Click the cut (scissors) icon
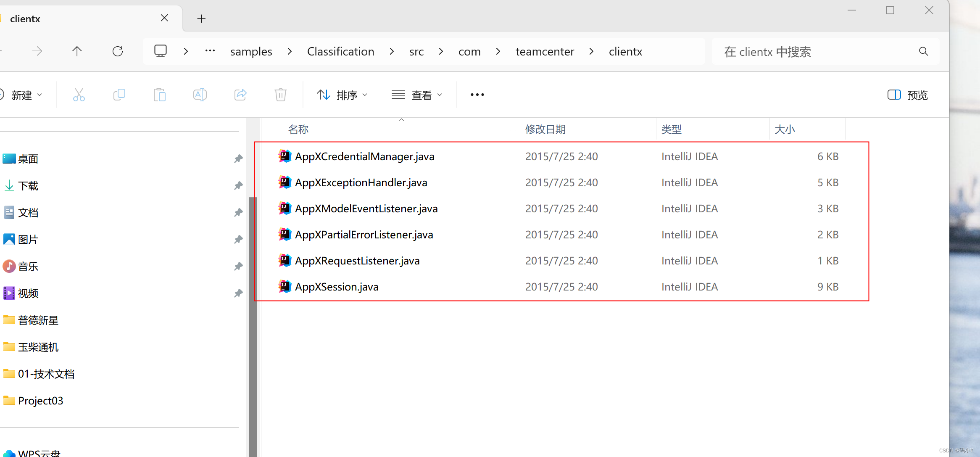This screenshot has height=457, width=980. [x=79, y=95]
